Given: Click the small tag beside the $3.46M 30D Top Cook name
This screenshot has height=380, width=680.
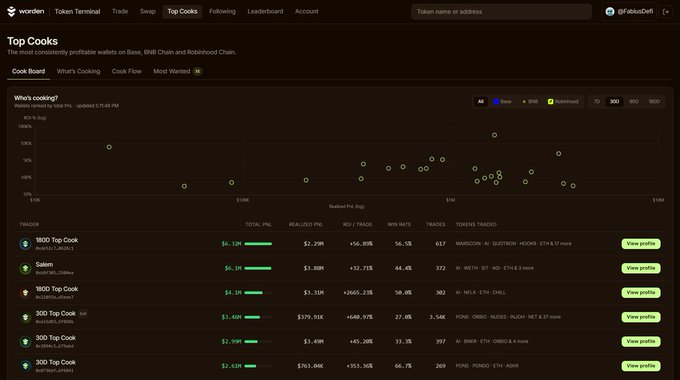Looking at the screenshot, I should (83, 313).
